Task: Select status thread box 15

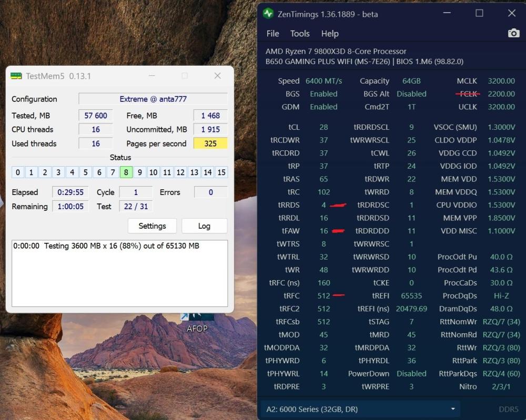Action: click(221, 172)
